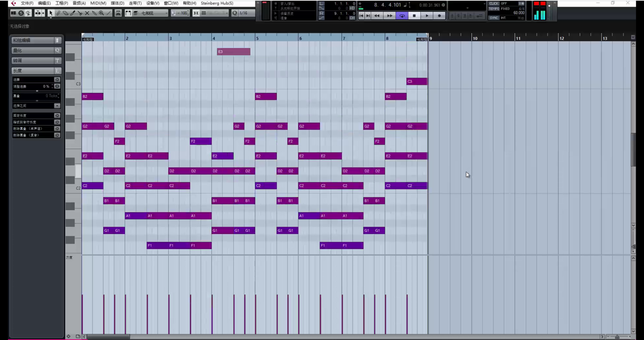644x340 pixels.
Task: Select the Glue tool
Action: tap(94, 13)
